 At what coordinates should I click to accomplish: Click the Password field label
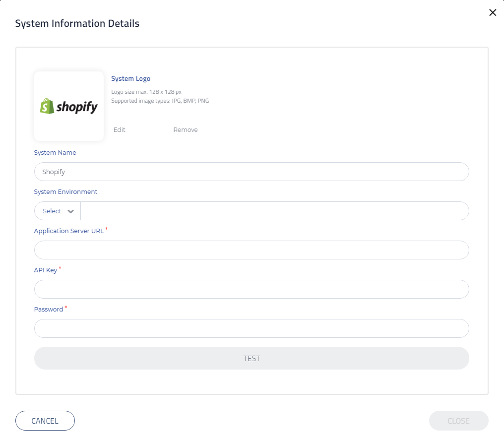click(49, 310)
